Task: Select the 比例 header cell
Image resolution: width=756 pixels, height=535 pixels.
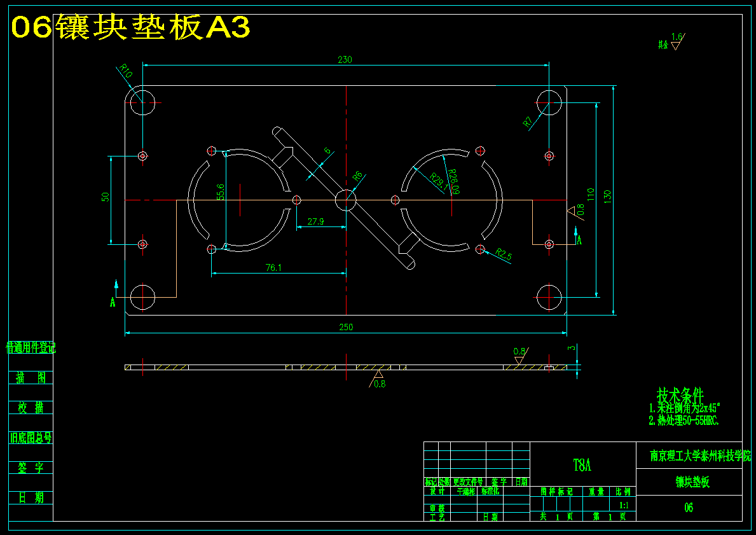Action: [x=623, y=492]
